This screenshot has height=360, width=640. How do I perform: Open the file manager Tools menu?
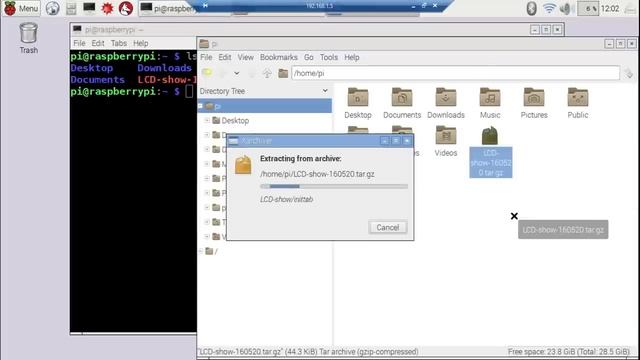click(x=329, y=57)
